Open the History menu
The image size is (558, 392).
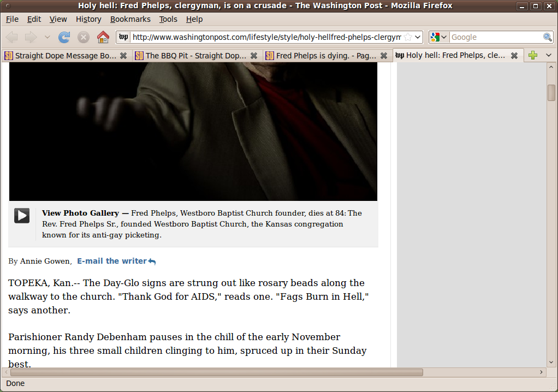tap(88, 19)
